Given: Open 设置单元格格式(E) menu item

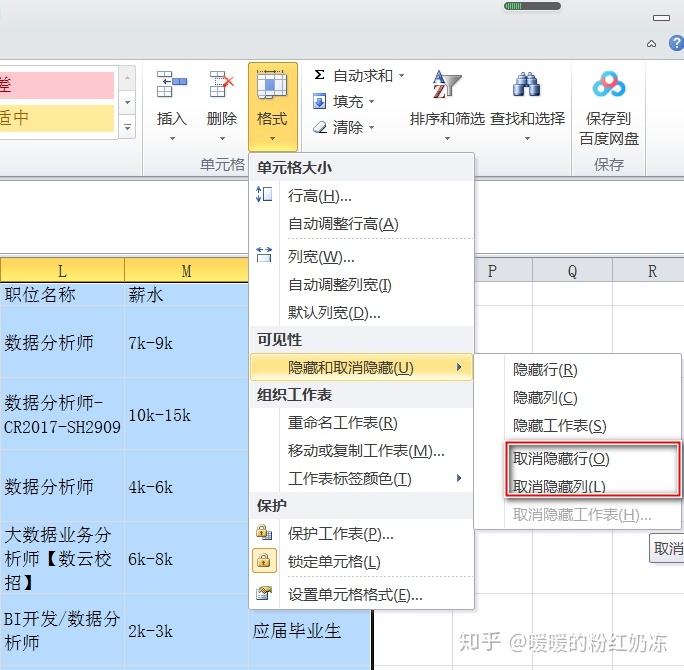Looking at the screenshot, I should (x=361, y=594).
